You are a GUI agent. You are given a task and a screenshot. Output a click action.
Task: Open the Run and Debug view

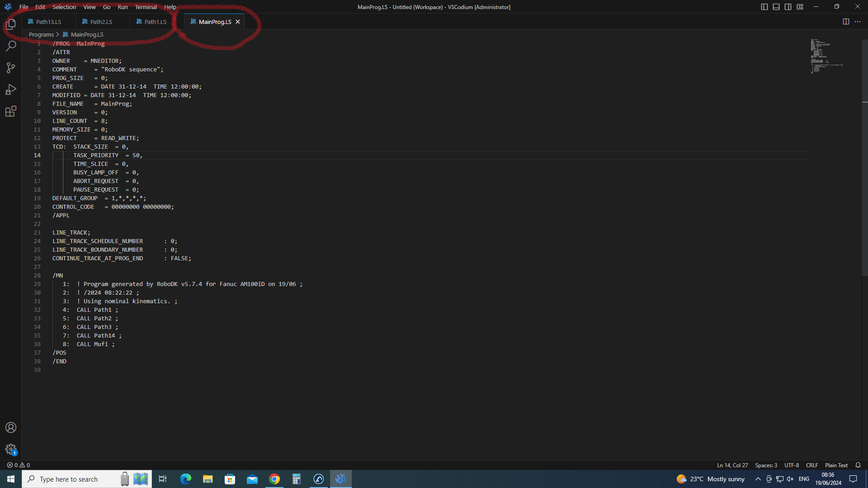11,89
